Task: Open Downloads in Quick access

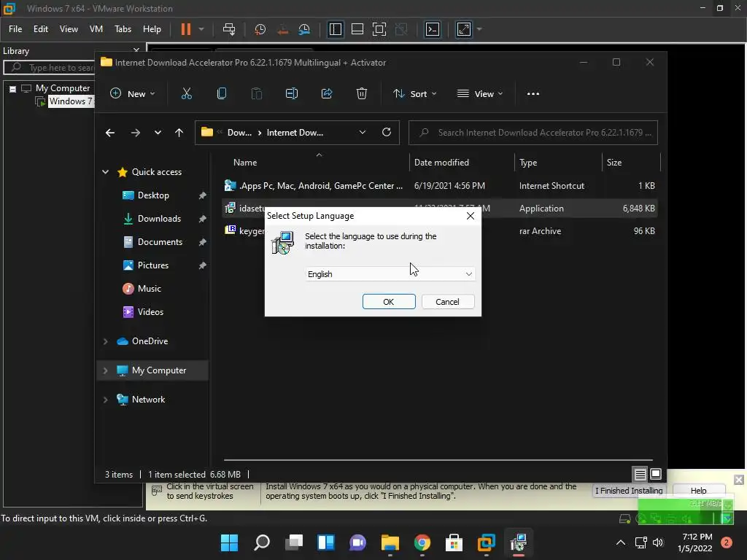Action: tap(159, 219)
